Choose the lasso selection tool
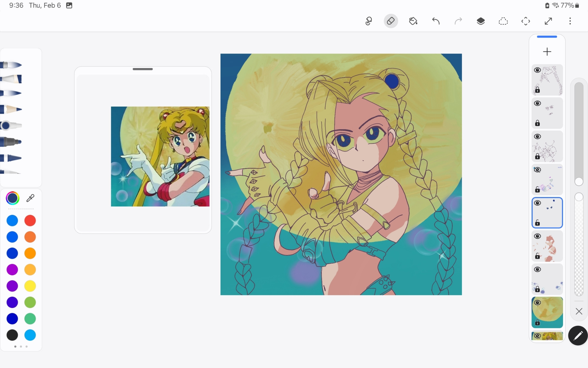Screen dimensions: 588x368 [x=503, y=21]
